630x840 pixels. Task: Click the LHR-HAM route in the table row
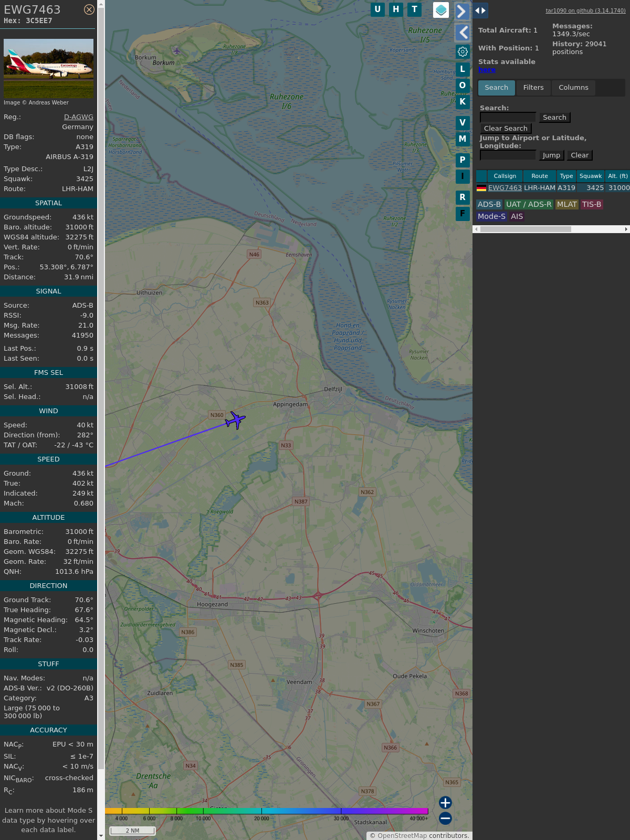pyautogui.click(x=540, y=188)
